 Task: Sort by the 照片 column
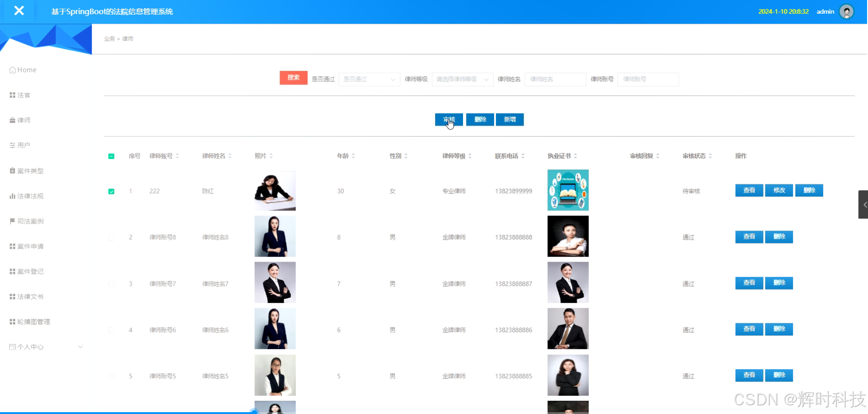[271, 156]
